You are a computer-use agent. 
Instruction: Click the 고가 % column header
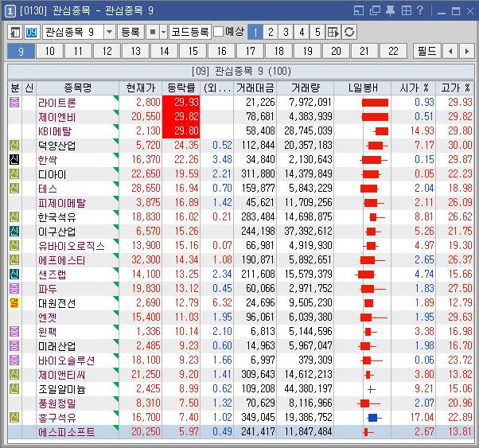(455, 88)
